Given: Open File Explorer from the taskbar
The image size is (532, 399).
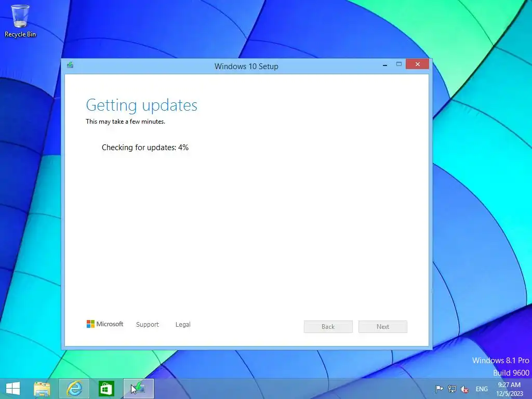Looking at the screenshot, I should 42,389.
